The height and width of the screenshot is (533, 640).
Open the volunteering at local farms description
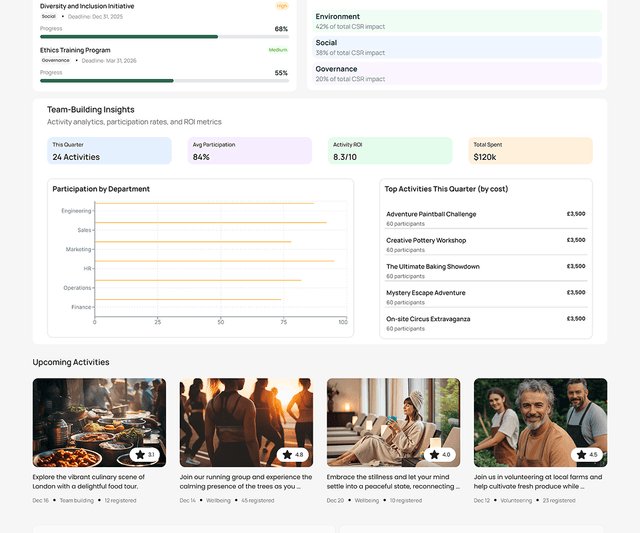click(x=538, y=482)
